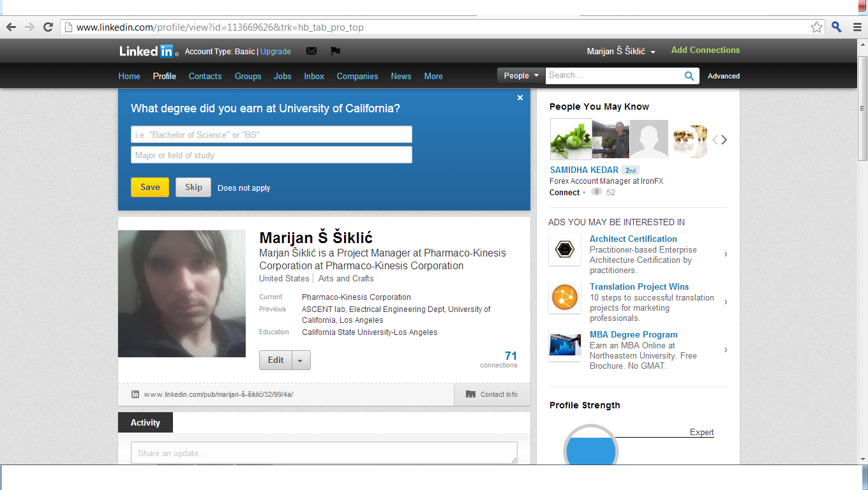
Task: Select the Activity tab
Action: coord(146,422)
